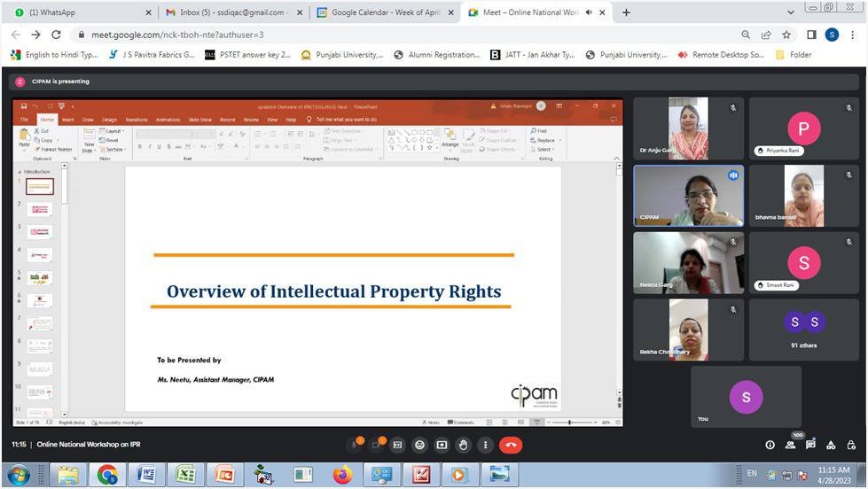
Task: Select the 91 others participant tile
Action: (803, 329)
